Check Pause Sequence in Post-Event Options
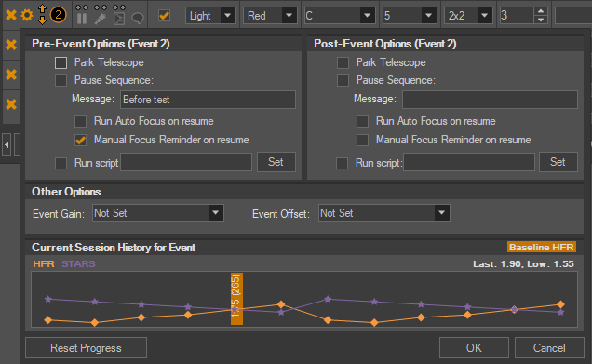The height and width of the screenshot is (364, 592). click(x=343, y=80)
